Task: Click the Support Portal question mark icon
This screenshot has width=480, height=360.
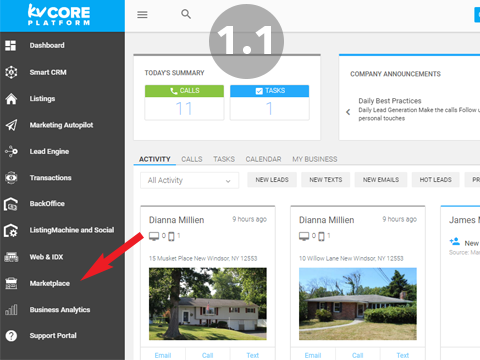Action: coord(11,336)
